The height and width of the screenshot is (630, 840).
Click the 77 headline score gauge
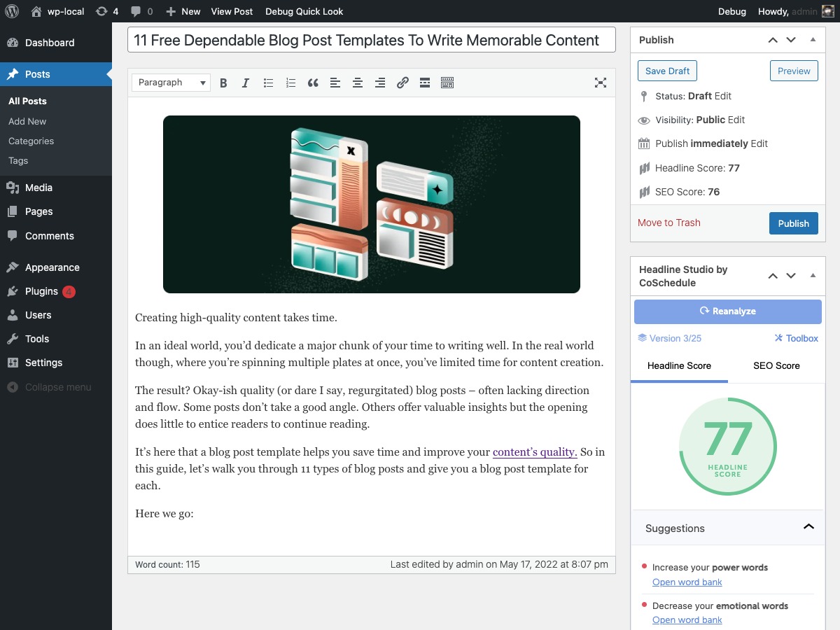tap(727, 447)
